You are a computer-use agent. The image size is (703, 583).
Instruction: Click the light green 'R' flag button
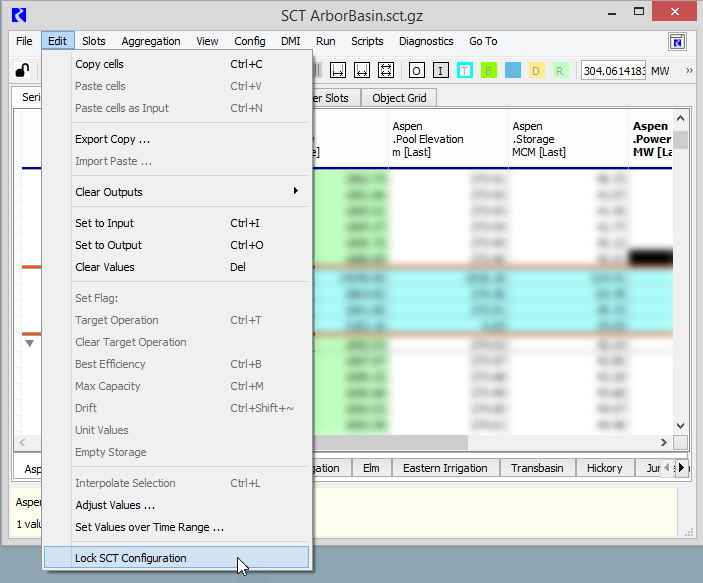561,71
